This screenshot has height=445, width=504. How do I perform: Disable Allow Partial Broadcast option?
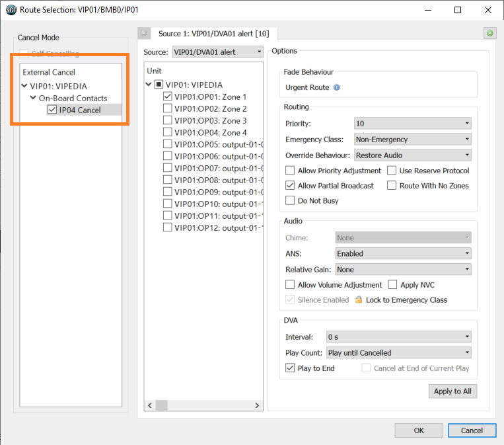pyautogui.click(x=290, y=186)
